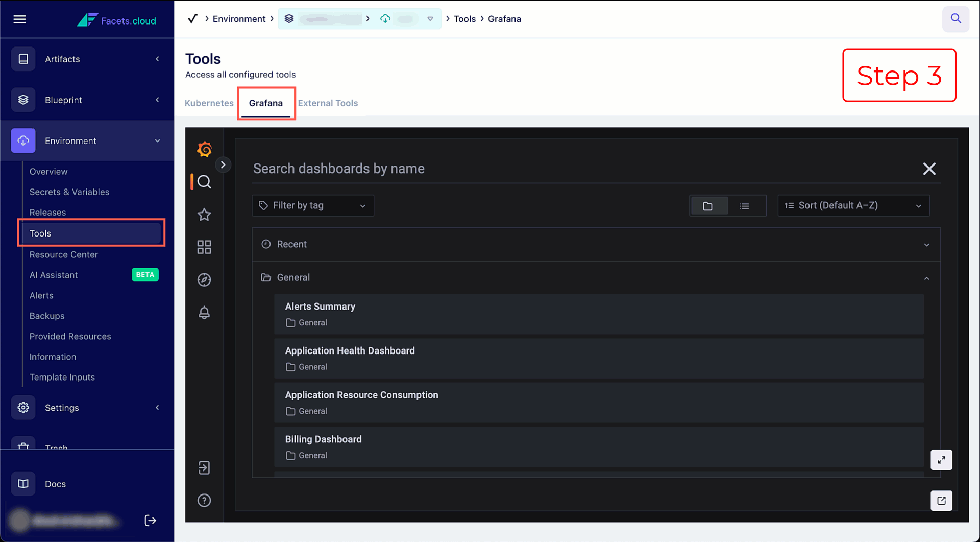Go to Alerts in the sidebar
Viewport: 980px width, 542px height.
click(x=41, y=295)
